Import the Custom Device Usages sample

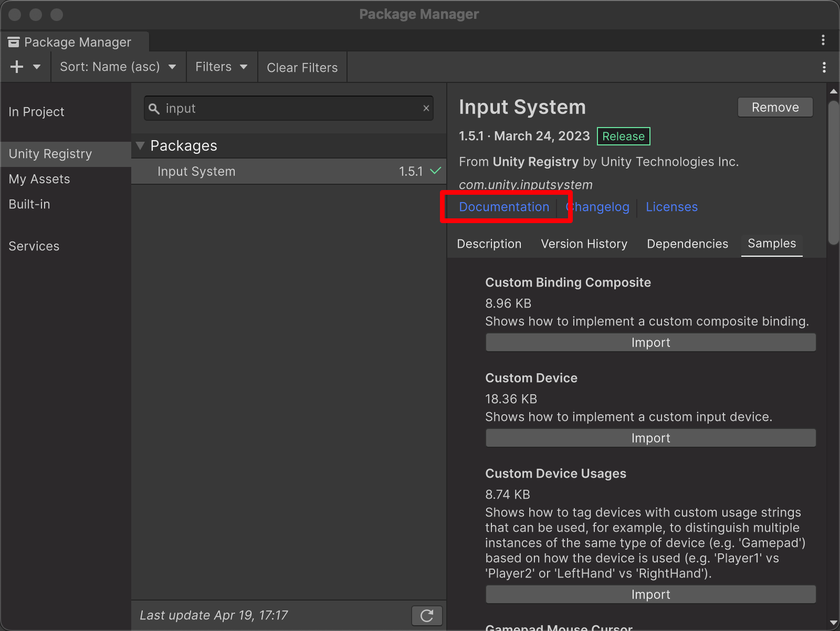pos(651,594)
